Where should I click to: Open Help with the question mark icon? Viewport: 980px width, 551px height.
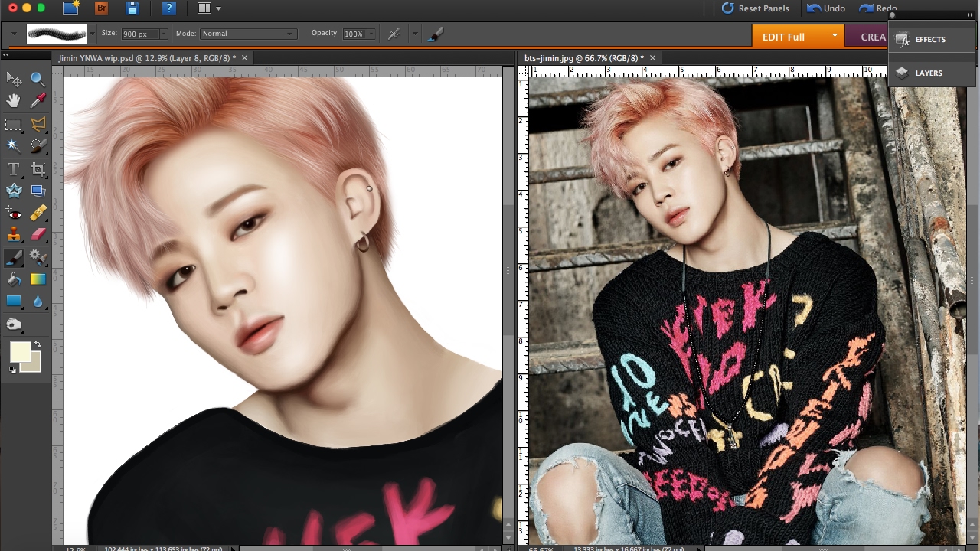pos(169,8)
